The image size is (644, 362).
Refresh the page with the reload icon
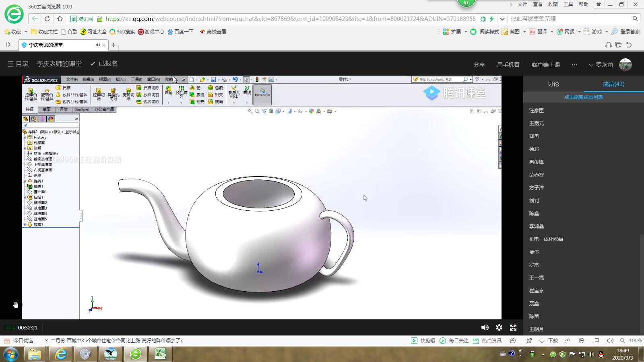(47, 19)
